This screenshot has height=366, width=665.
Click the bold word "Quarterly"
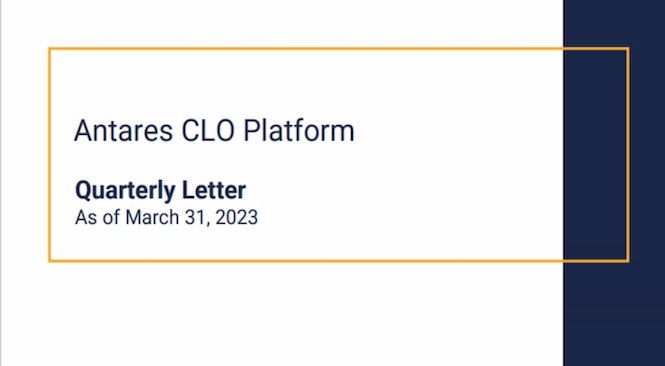125,191
